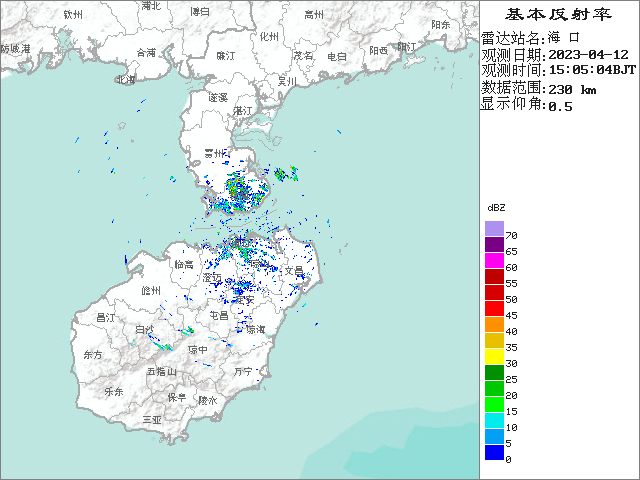640x480 pixels.
Task: Click the 湛江 city label
Action: pyautogui.click(x=243, y=111)
